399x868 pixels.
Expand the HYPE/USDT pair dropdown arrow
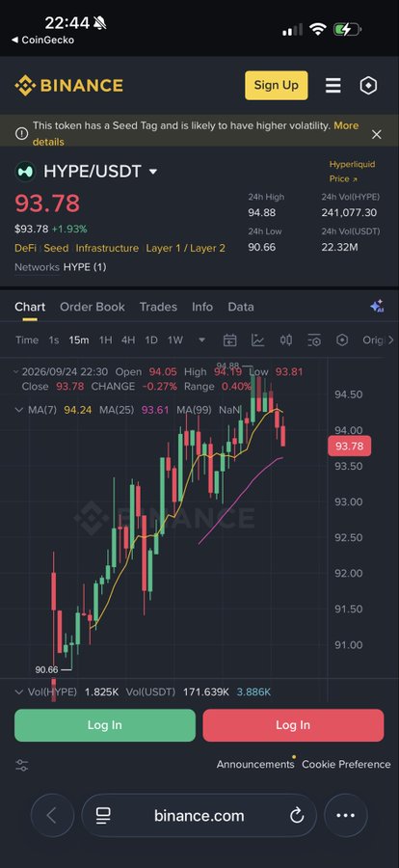click(153, 172)
